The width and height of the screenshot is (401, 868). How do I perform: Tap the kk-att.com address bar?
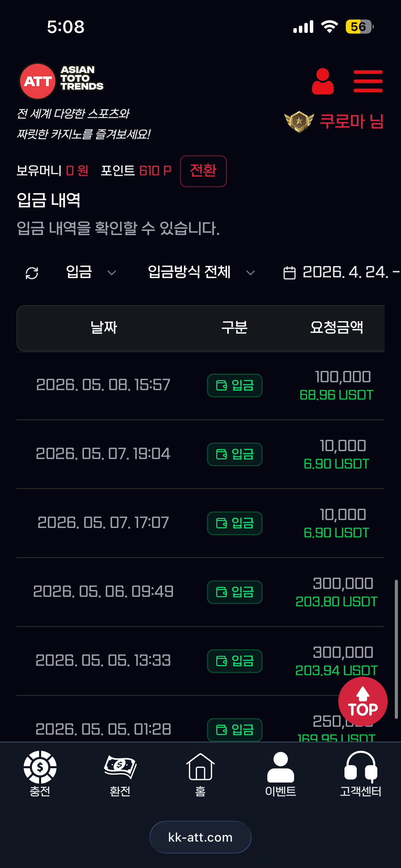pos(200,837)
